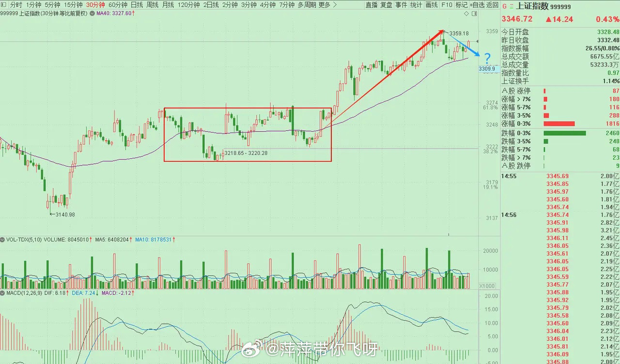Switch to 3分钟 period
The width and height of the screenshot is (620, 364).
[x=248, y=5]
